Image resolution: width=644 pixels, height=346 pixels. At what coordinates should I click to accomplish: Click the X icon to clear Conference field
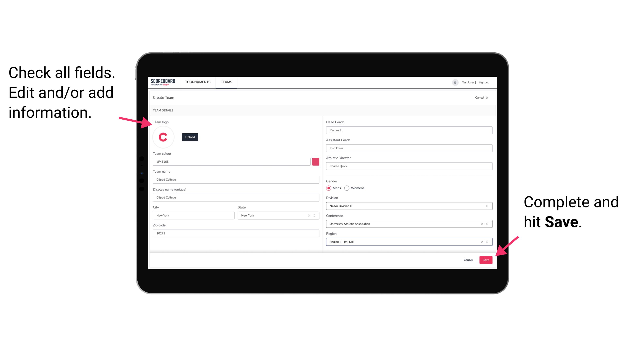pyautogui.click(x=482, y=224)
